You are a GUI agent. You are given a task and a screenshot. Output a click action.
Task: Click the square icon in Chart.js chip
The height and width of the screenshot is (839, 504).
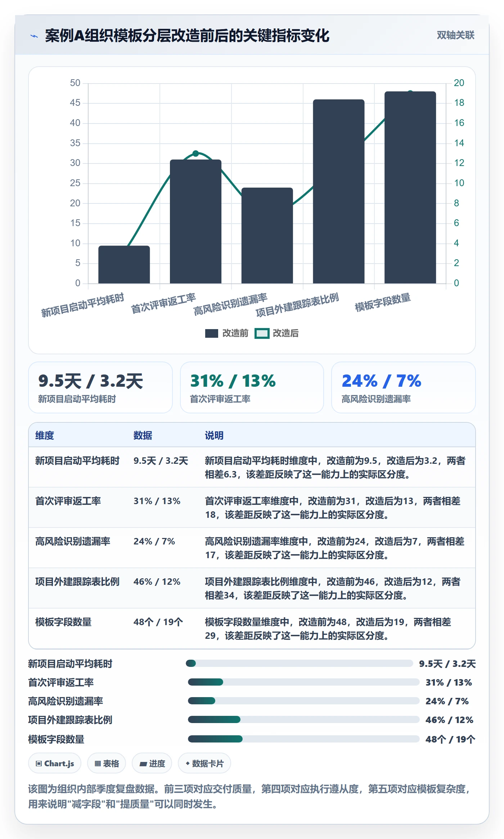click(x=39, y=763)
